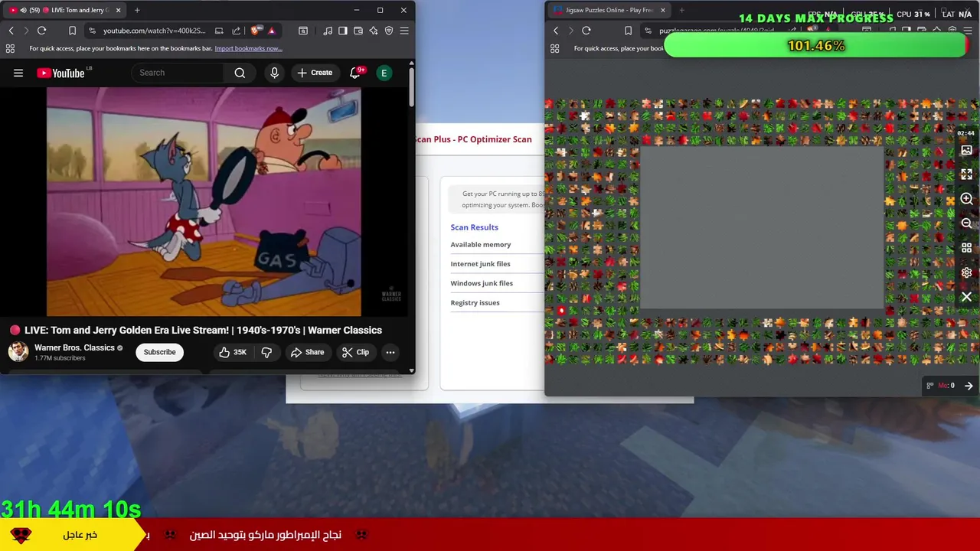Click the gray puzzle assembly board
Screen dimensions: 980x551
[762, 227]
